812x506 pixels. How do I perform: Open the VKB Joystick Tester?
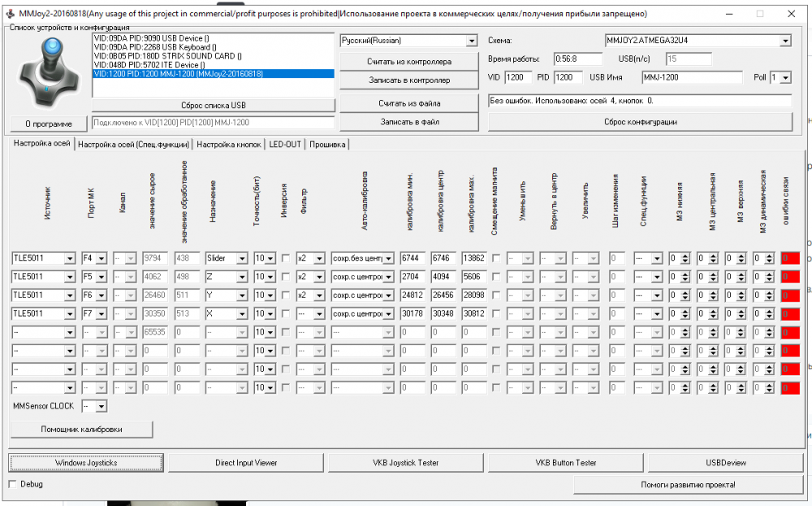coord(405,463)
